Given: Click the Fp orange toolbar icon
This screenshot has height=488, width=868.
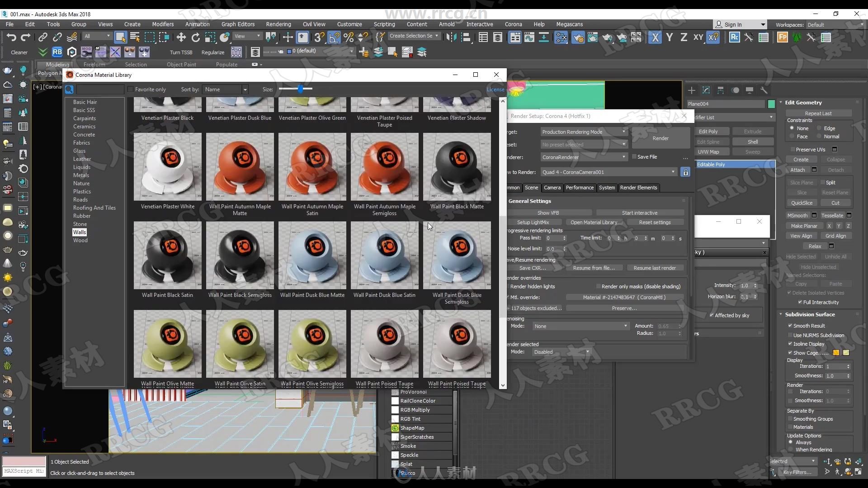Looking at the screenshot, I should [783, 37].
